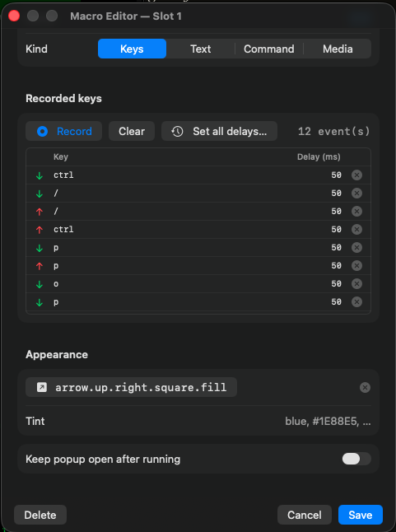Click the clock icon in Set all delays
Image resolution: width=396 pixels, height=532 pixels.
[177, 131]
